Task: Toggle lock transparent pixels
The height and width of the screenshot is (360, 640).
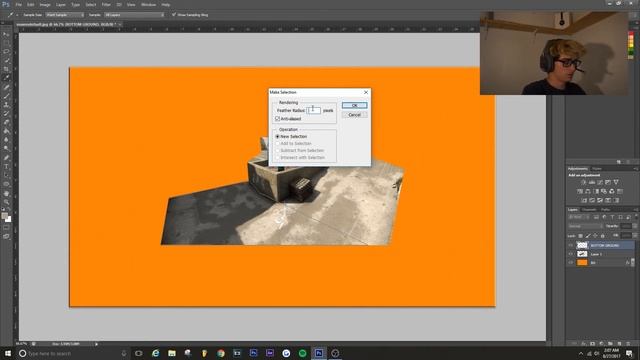Action: 580,236
